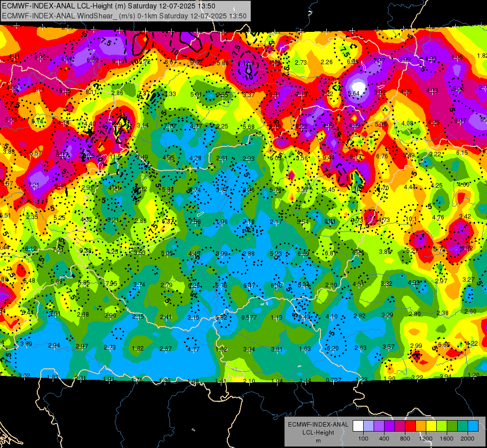Click the 6.07 wind shear value

pos(460,121)
